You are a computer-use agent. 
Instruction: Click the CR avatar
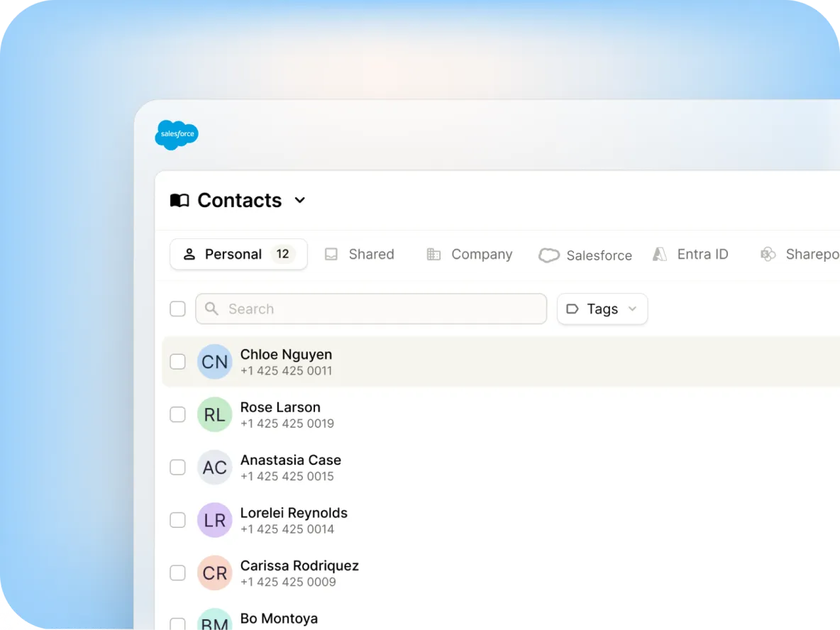214,573
